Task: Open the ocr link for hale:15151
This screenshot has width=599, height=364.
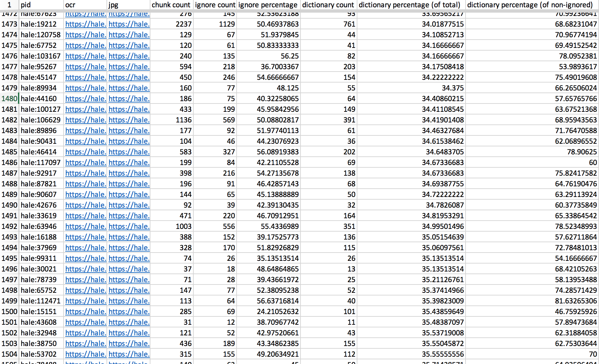Action: pyautogui.click(x=86, y=311)
